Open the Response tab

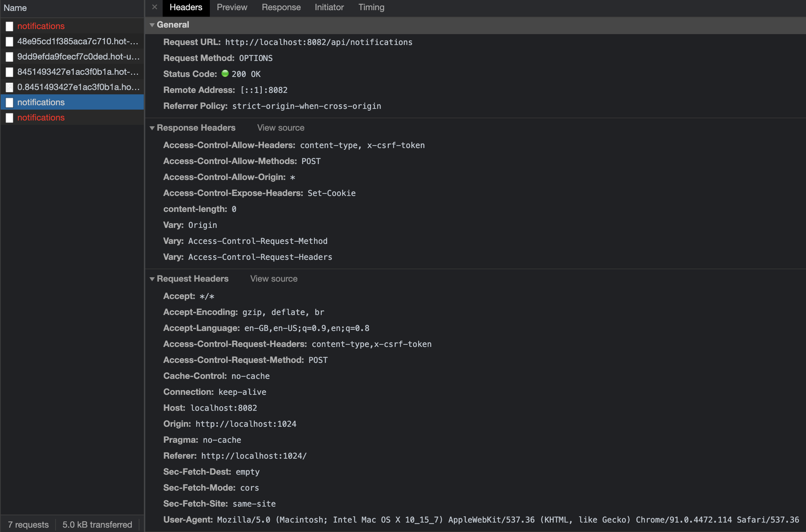tap(281, 7)
